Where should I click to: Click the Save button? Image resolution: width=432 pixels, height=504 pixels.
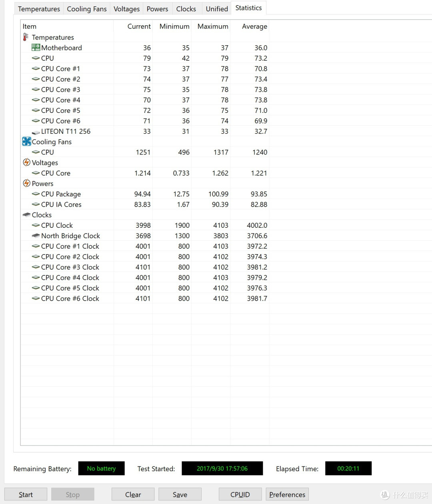(x=180, y=494)
